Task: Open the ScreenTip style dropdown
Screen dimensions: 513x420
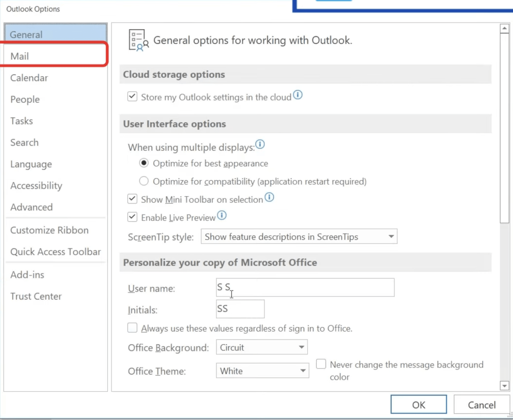Action: [x=391, y=236]
